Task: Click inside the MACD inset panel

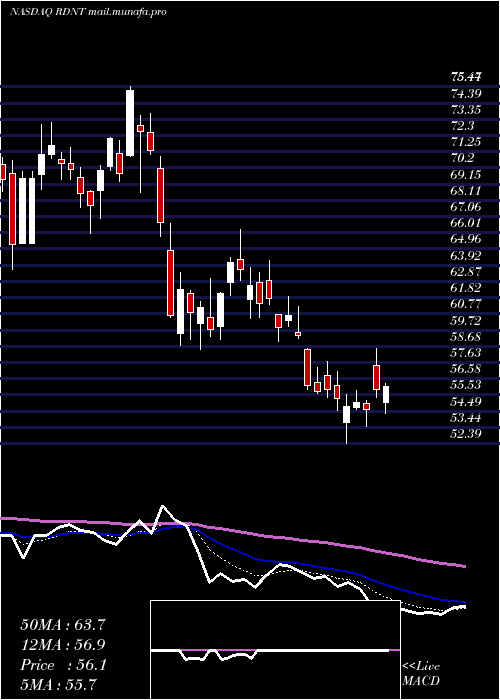Action: pyautogui.click(x=275, y=650)
